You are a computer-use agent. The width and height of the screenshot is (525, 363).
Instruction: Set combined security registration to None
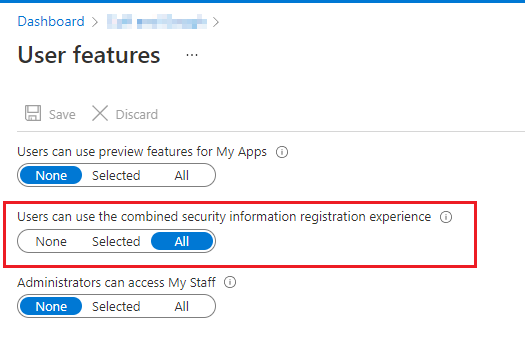tap(51, 241)
